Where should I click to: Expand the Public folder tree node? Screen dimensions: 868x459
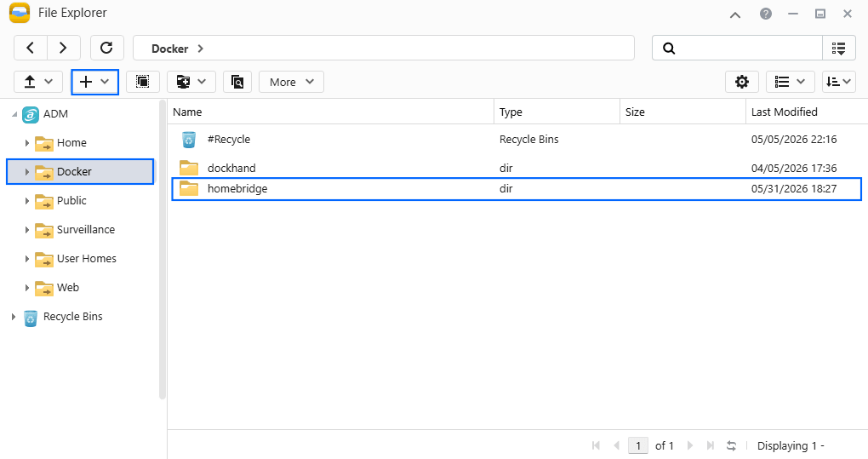click(x=26, y=201)
